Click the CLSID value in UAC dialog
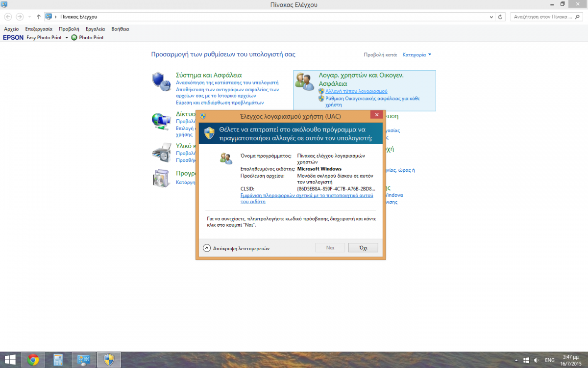 tap(336, 188)
